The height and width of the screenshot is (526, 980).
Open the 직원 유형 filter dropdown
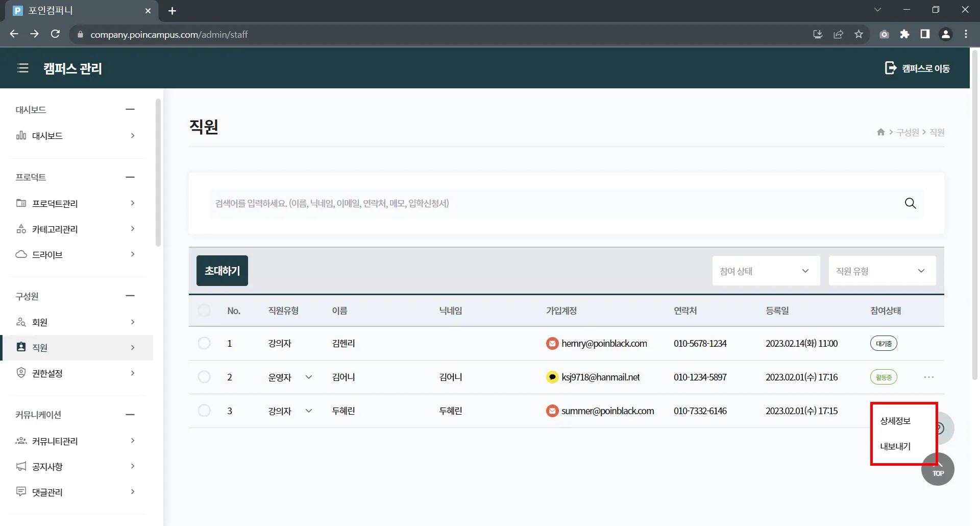(882, 271)
